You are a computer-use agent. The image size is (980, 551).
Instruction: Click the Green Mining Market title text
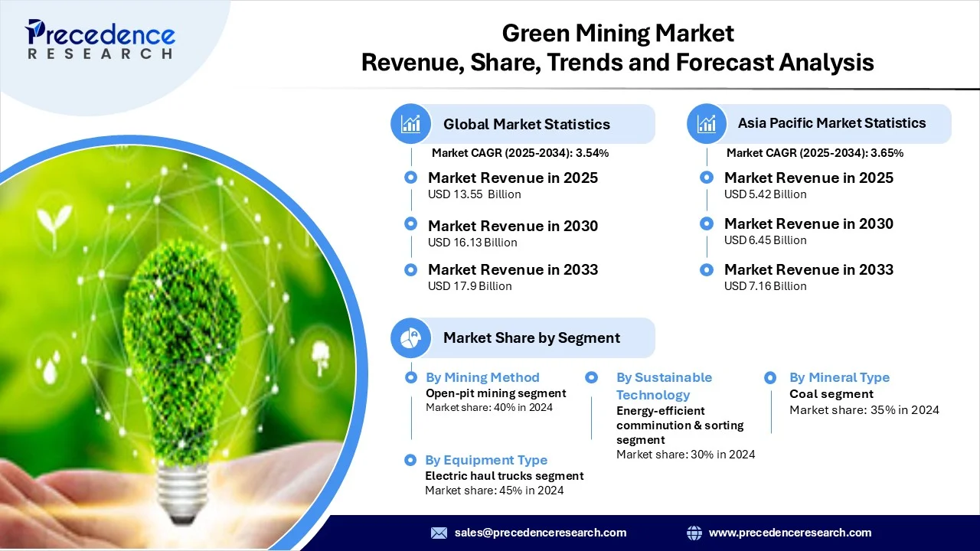tap(617, 34)
